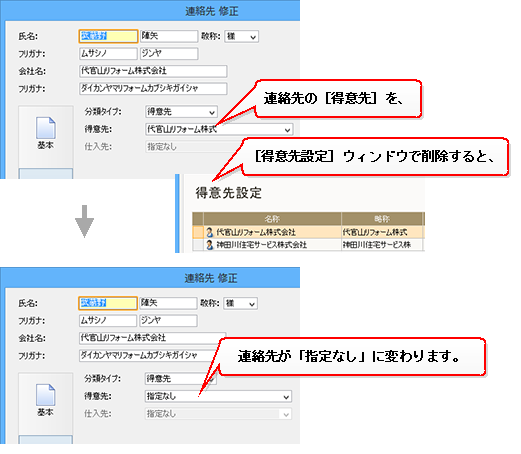
Task: Click the 基本 document icon in upper dialog
Action: coord(46,128)
